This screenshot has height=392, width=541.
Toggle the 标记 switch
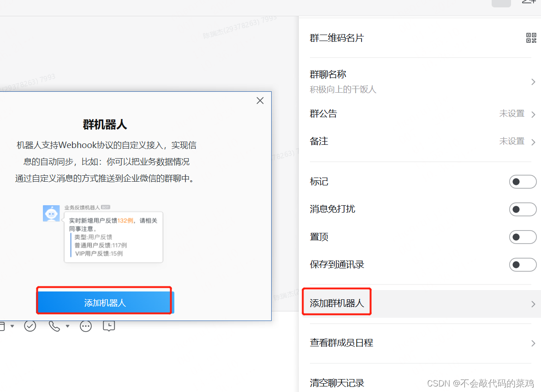(523, 182)
